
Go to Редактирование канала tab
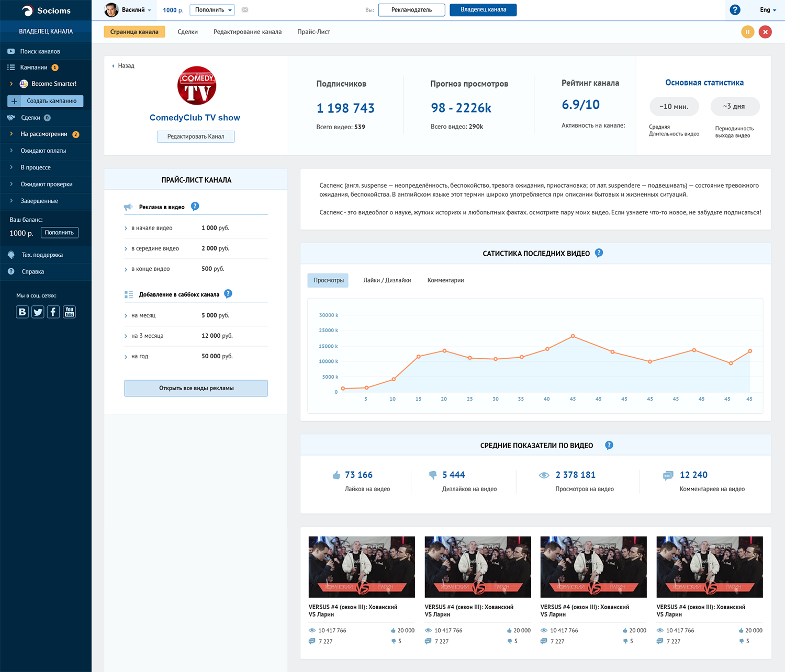pyautogui.click(x=248, y=32)
